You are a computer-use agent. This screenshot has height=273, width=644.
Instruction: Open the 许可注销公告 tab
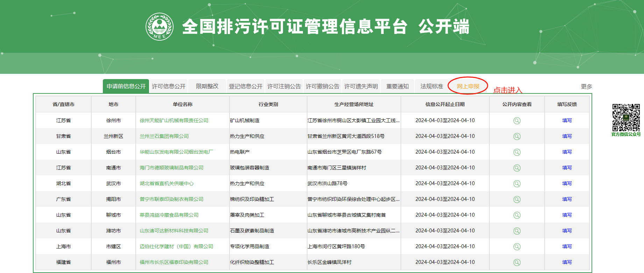[284, 86]
